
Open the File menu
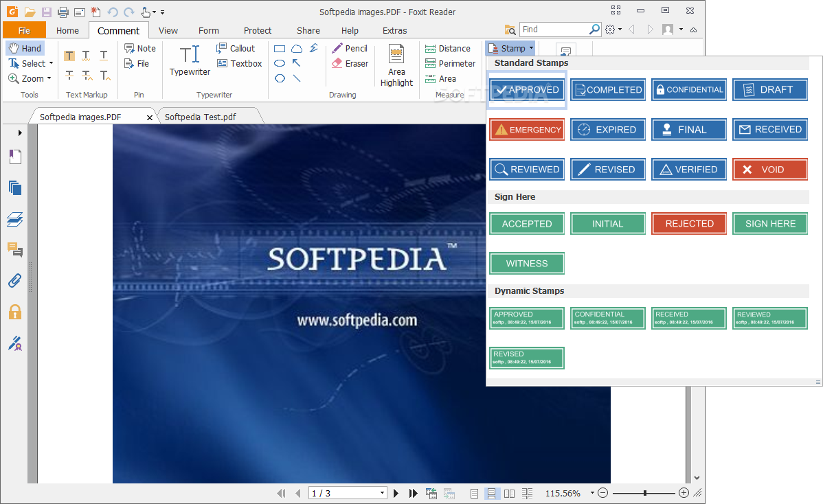[x=24, y=30]
